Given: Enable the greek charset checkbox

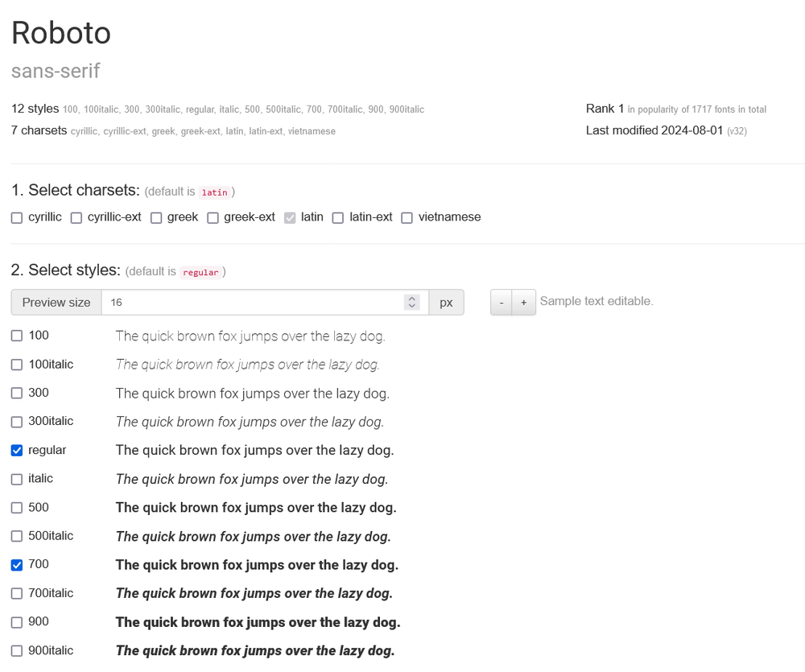Looking at the screenshot, I should click(156, 218).
